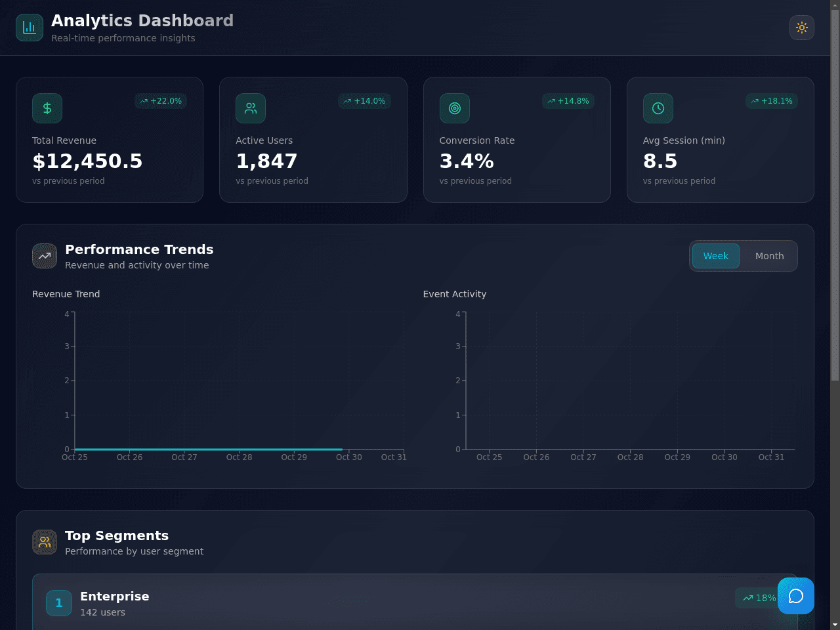Click Oct 28 on the Revenue Trend axis

coord(239,457)
